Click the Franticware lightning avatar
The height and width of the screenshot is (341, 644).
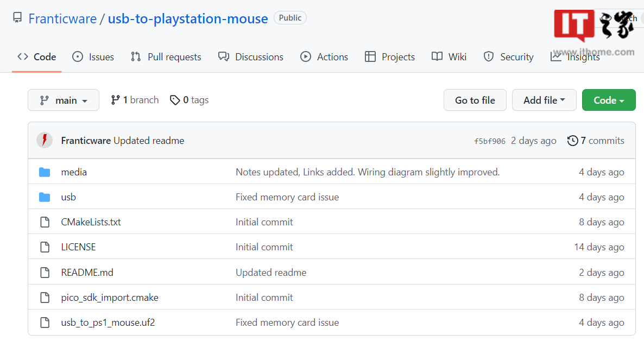pos(45,140)
